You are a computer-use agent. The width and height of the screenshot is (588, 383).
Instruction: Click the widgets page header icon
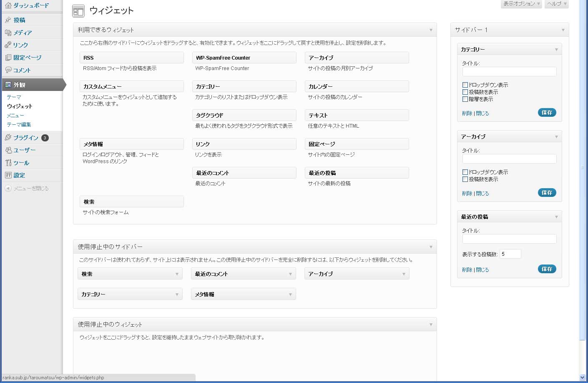78,11
